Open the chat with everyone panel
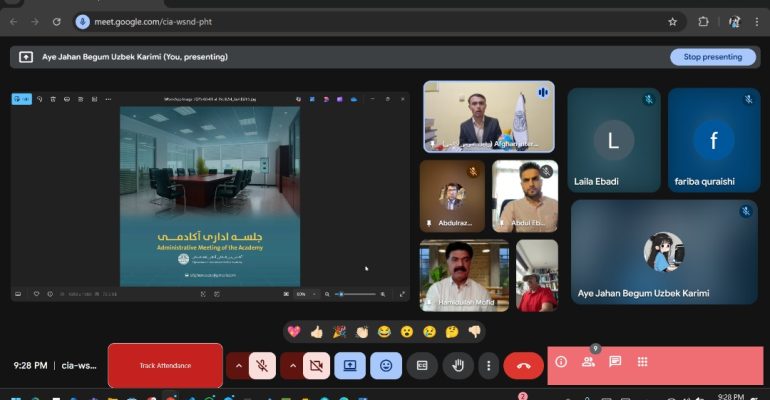Image resolution: width=770 pixels, height=400 pixels. pyautogui.click(x=615, y=362)
